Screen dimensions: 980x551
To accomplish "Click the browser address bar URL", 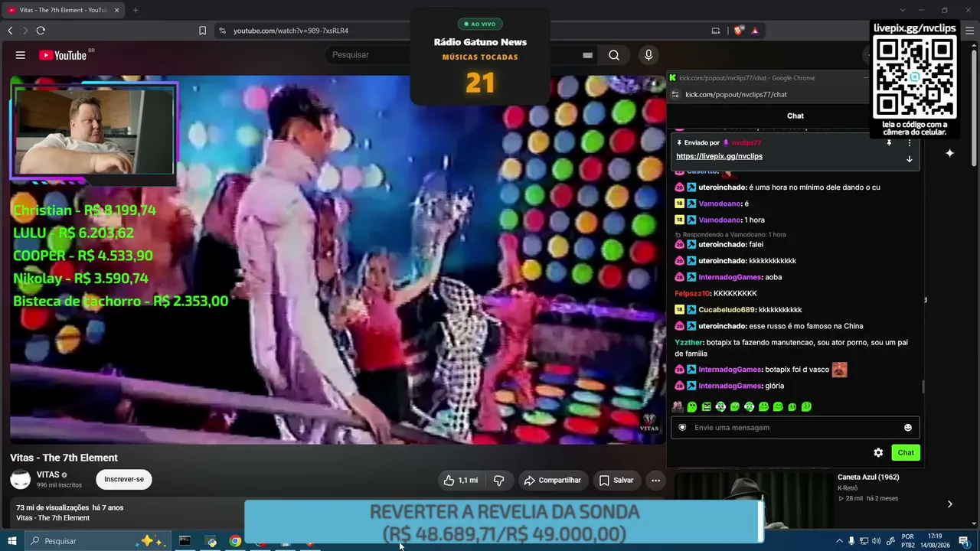I will click(x=291, y=31).
